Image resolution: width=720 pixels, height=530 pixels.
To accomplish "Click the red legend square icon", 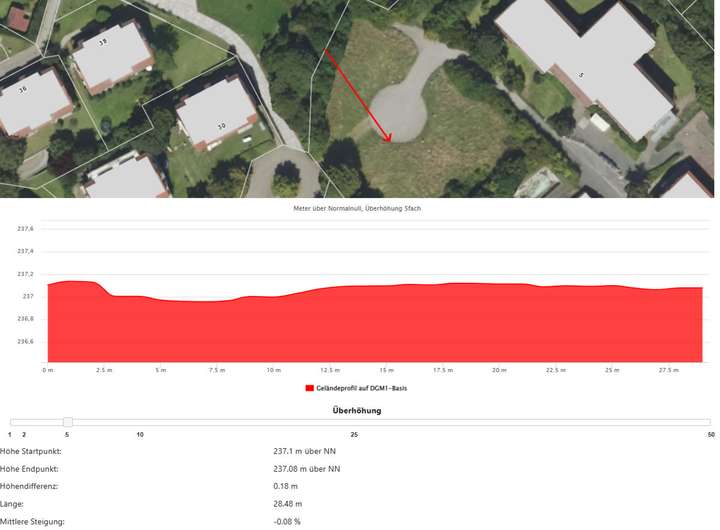I will 308,388.
